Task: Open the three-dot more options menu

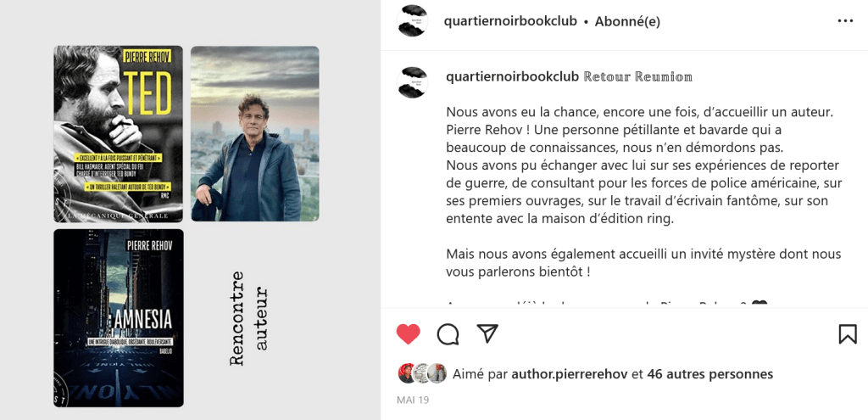Action: [x=845, y=21]
